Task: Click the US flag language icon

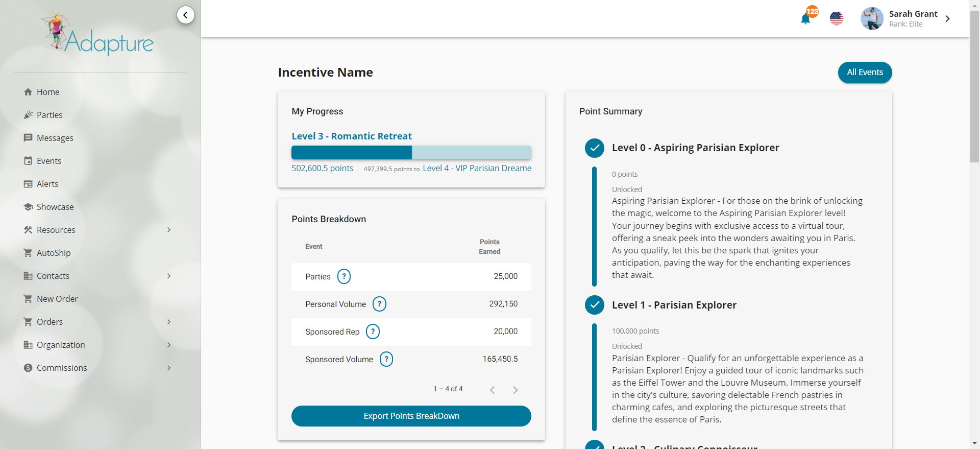Action: pos(837,19)
